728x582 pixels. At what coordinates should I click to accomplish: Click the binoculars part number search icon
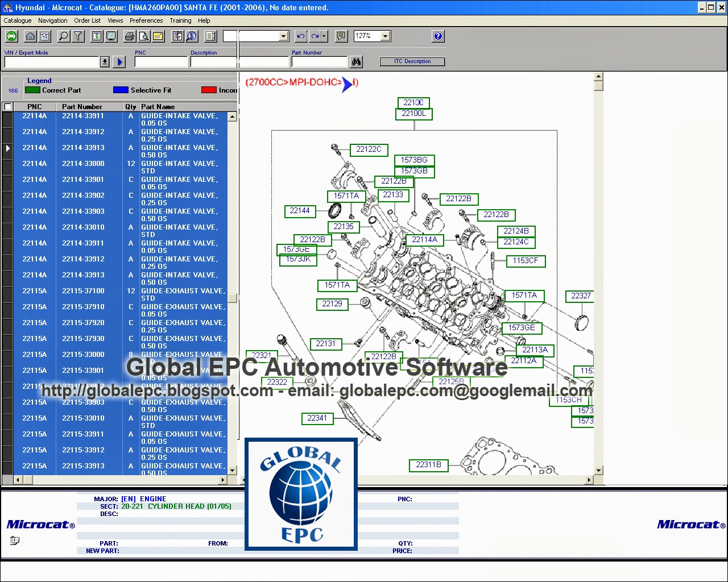tap(356, 61)
